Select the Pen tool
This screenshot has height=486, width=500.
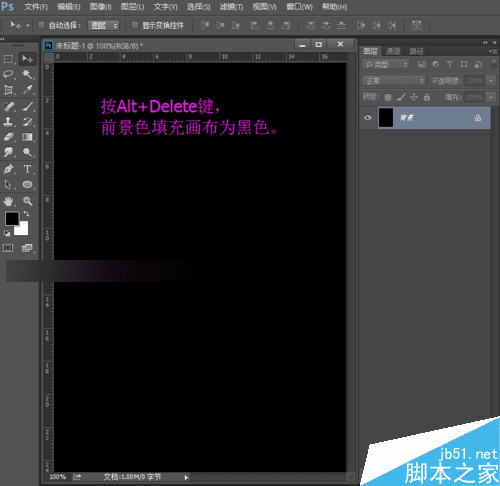point(8,169)
